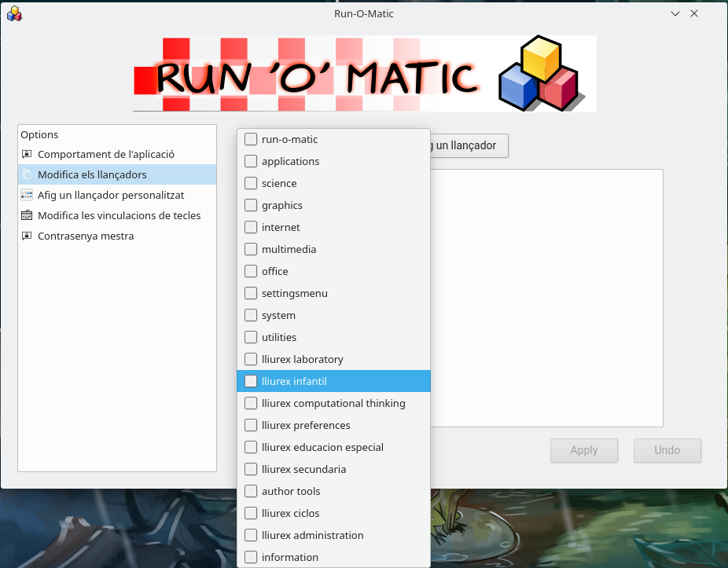Click the lock icon beside Comportament de l'aplicació
The height and width of the screenshot is (568, 728).
click(x=27, y=154)
